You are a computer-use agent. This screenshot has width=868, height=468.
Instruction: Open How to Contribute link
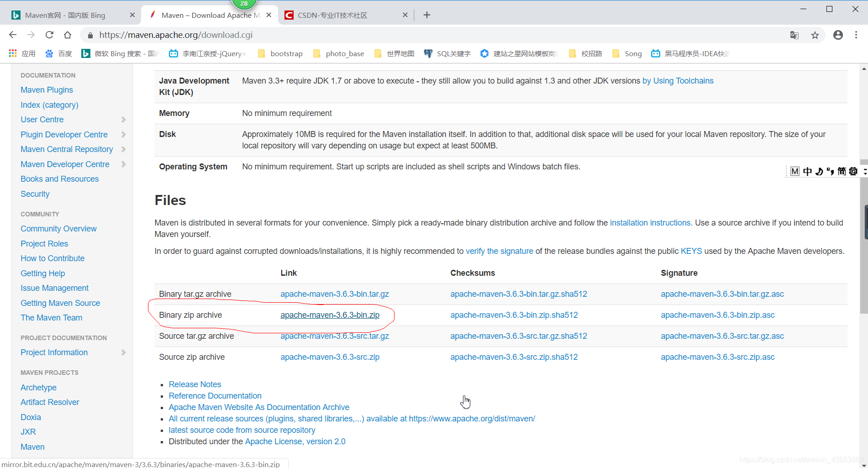(x=53, y=258)
